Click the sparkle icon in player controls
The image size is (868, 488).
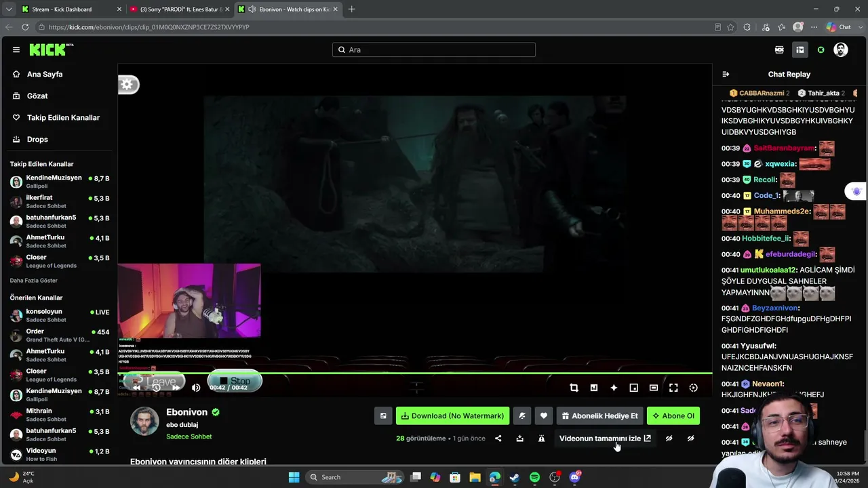(x=614, y=388)
